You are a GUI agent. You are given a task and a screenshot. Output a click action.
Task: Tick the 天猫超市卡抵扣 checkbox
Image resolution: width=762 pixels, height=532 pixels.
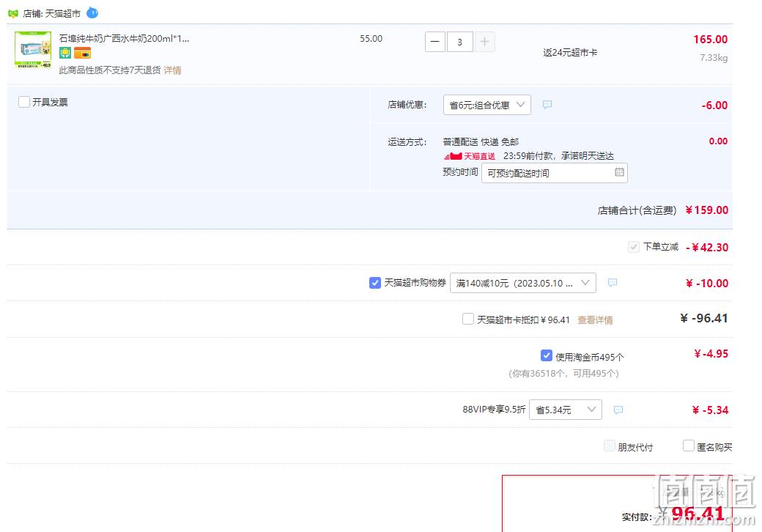(x=468, y=319)
